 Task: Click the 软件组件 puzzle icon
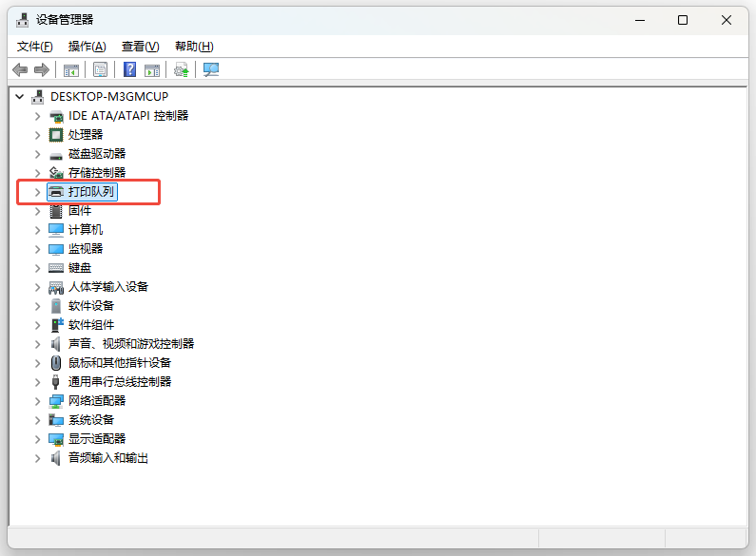coord(57,325)
